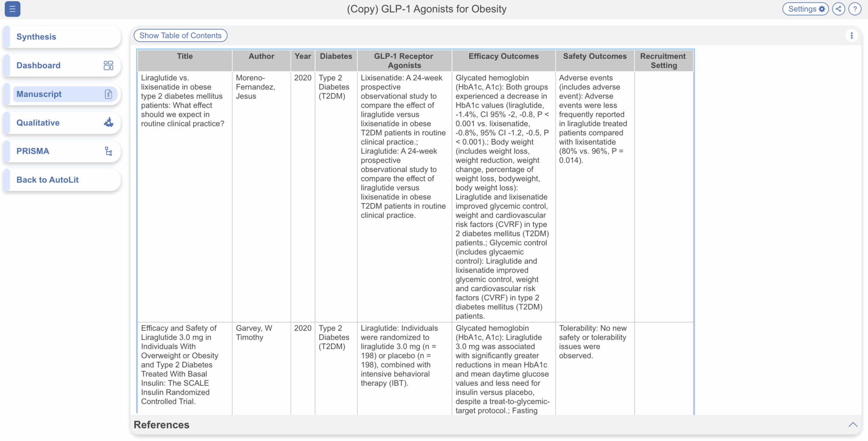Click the 2020 year cell for Moreno-Fernandez
The height and width of the screenshot is (441, 868).
pyautogui.click(x=303, y=197)
